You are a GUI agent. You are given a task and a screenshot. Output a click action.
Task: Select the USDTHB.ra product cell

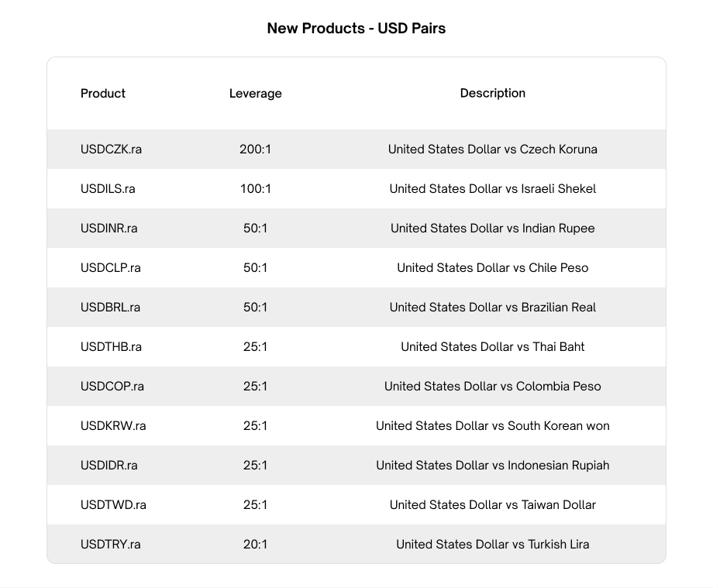click(x=111, y=347)
